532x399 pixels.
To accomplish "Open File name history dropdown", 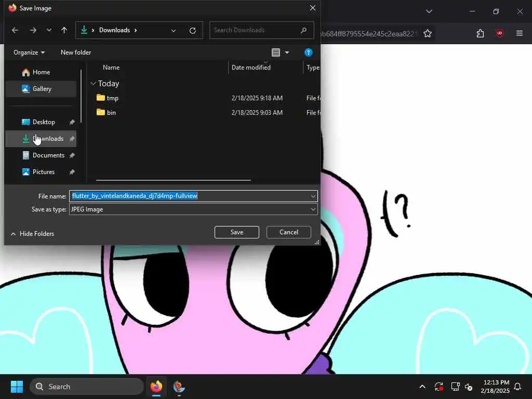I will pos(313,196).
